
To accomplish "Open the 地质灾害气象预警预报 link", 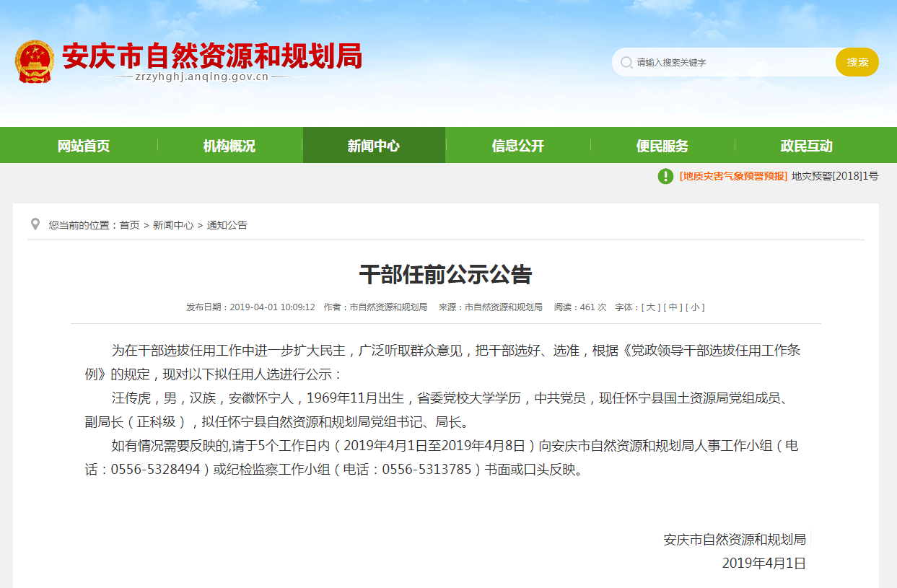I will coord(733,176).
